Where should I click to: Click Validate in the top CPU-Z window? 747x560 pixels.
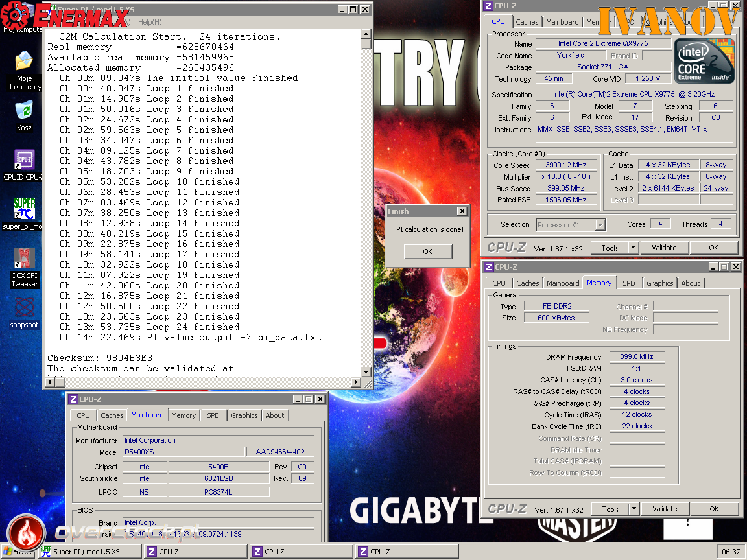(x=664, y=248)
